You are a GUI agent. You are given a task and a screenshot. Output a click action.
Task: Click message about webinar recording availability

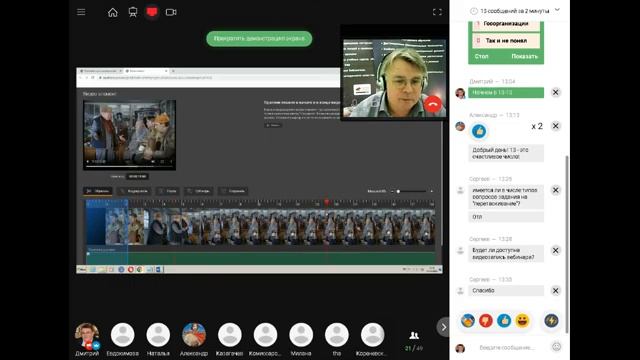506,253
